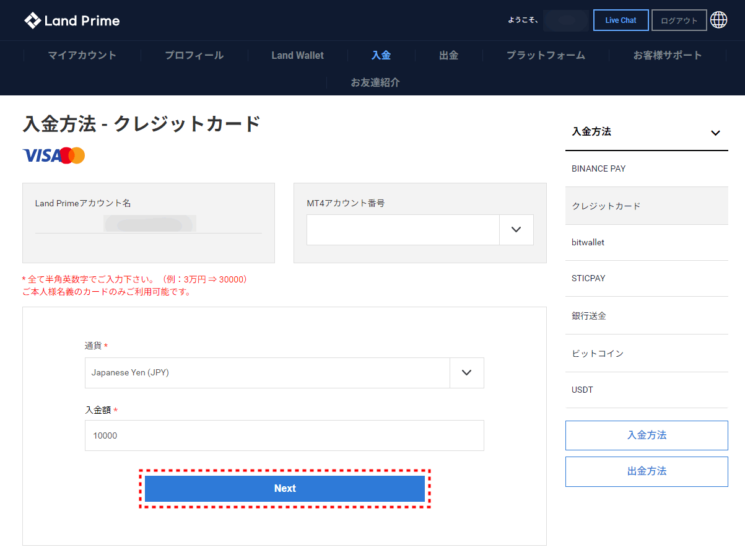Screen dimensions: 745x560
Task: Open プラットフォーム menu
Action: [x=546, y=55]
